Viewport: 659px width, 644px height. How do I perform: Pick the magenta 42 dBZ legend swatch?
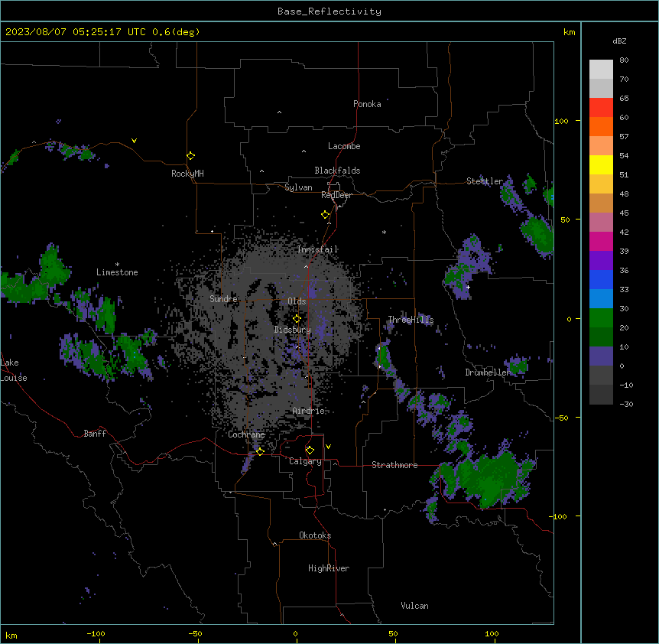(x=601, y=241)
